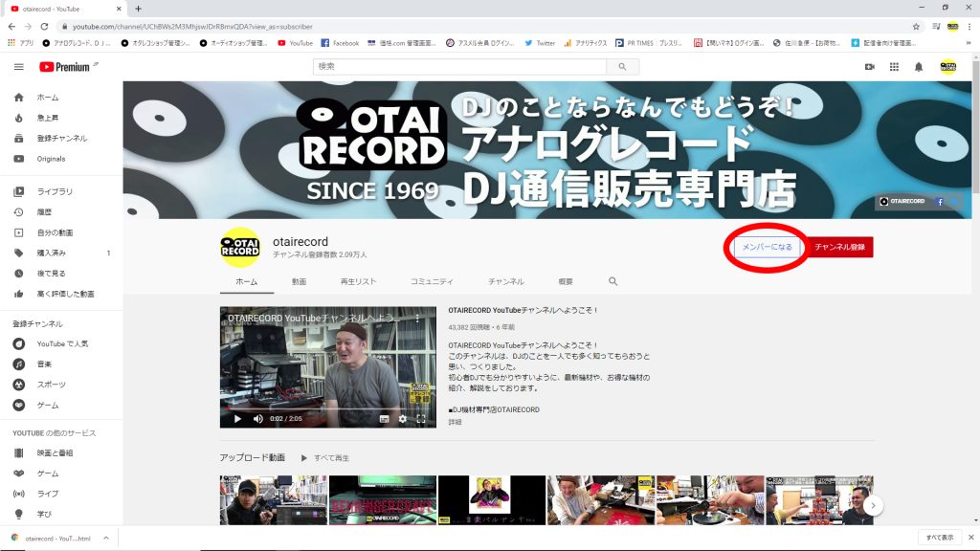Play the featured channel video

point(237,419)
